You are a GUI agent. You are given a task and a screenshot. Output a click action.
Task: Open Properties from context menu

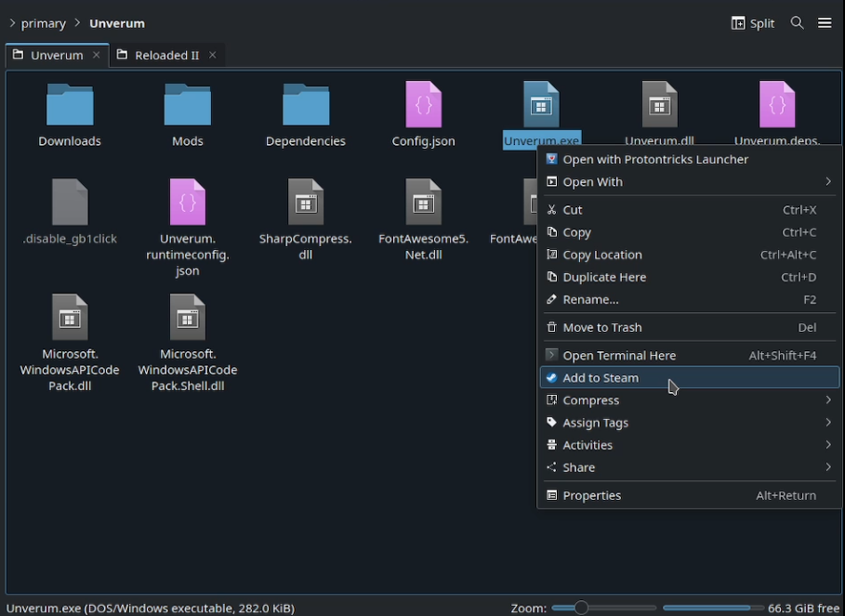tap(690, 495)
